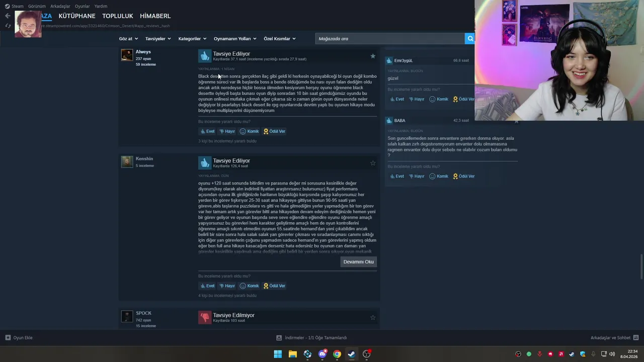Vote Hayır on Emr3ygüL's review
Screen dimensions: 644x362
pos(416,100)
